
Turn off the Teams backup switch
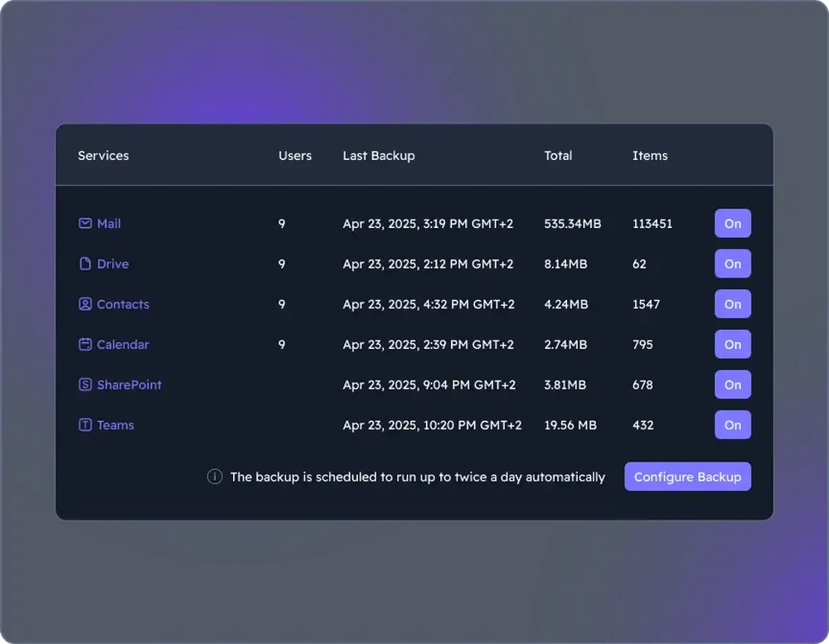tap(732, 425)
